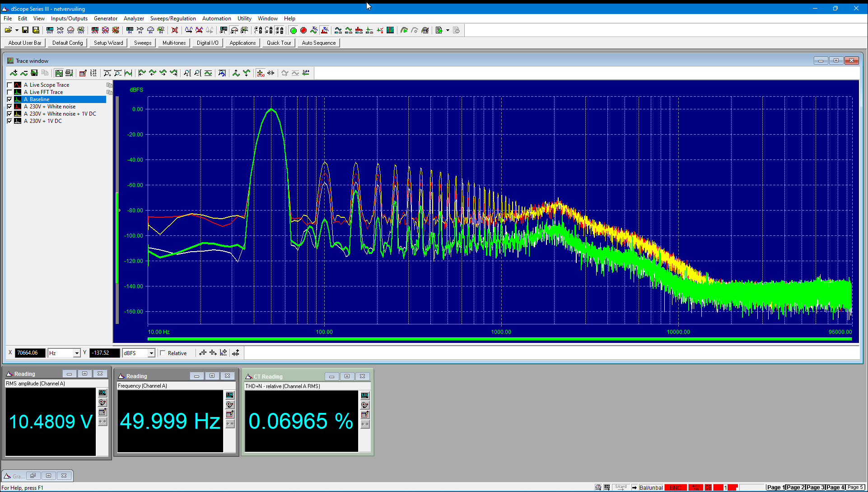Uncheck 230V + White noise + 1V DC checkbox
Screen dimensions: 868x492
(9, 114)
